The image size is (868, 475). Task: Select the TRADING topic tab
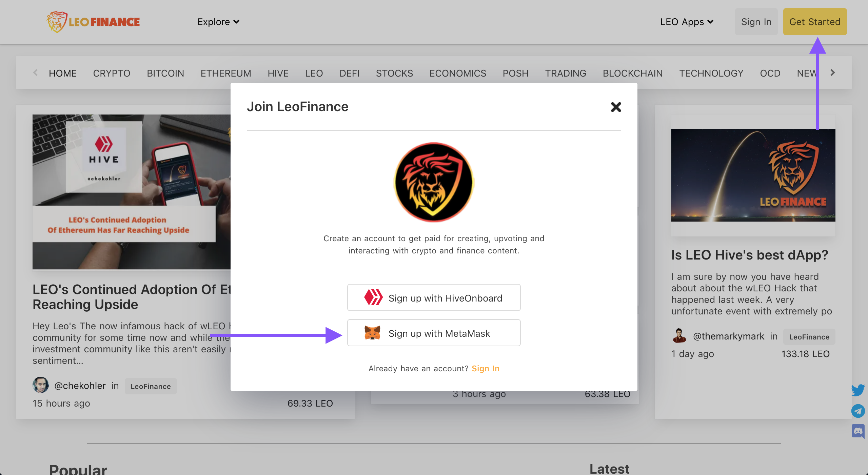(x=566, y=73)
